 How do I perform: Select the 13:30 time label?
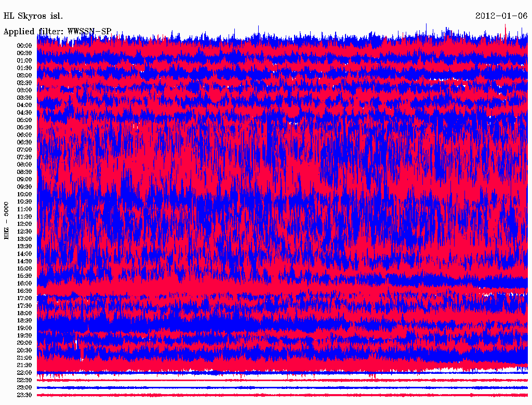coord(24,246)
